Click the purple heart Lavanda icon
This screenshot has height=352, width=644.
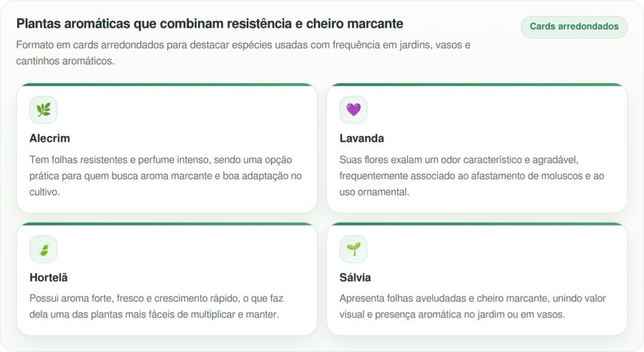(x=353, y=110)
